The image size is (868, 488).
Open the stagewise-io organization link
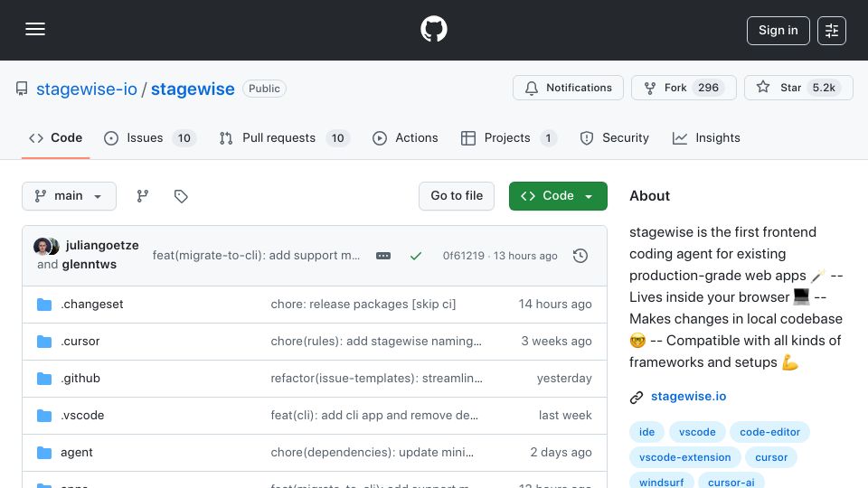click(x=87, y=89)
